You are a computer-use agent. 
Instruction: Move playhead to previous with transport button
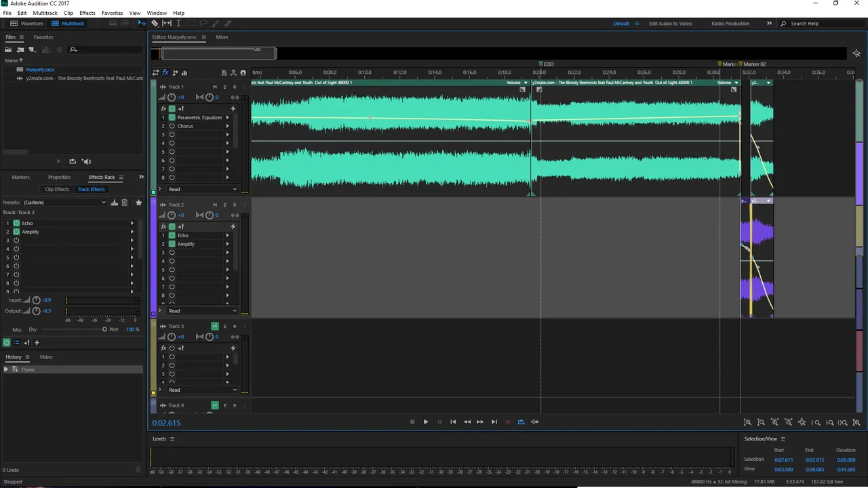[453, 422]
